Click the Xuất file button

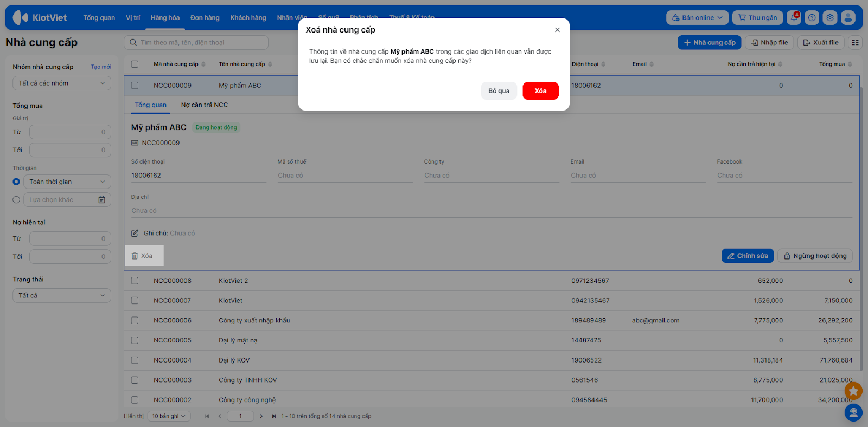coord(821,42)
